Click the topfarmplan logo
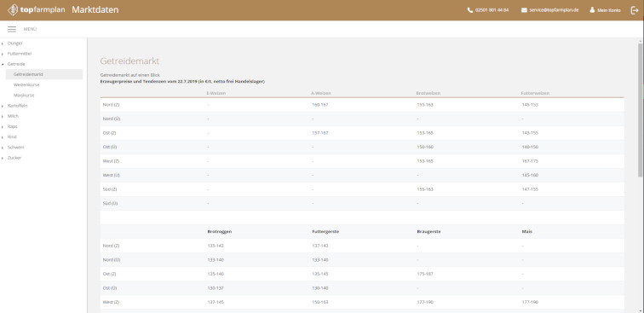This screenshot has width=644, height=313. (x=37, y=10)
